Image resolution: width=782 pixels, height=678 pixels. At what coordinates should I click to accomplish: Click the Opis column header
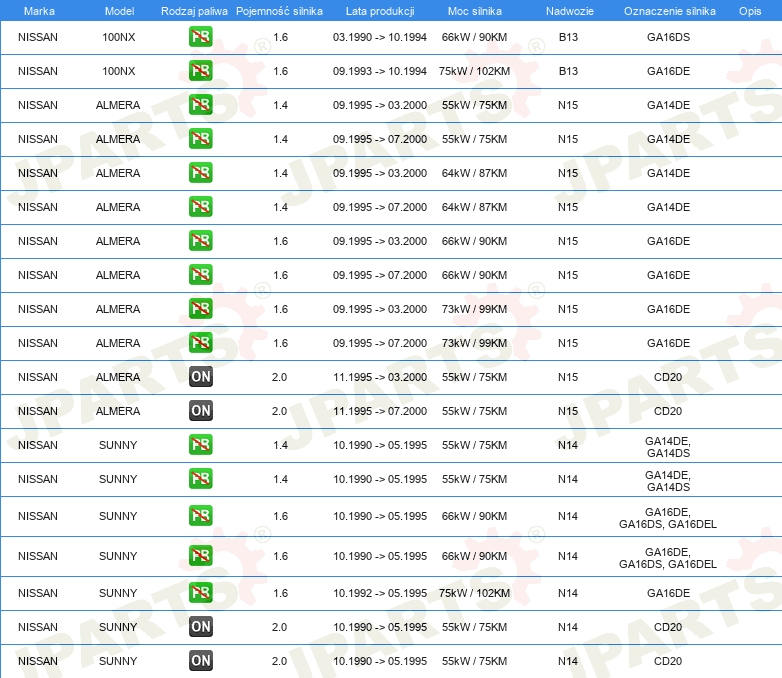coord(750,11)
